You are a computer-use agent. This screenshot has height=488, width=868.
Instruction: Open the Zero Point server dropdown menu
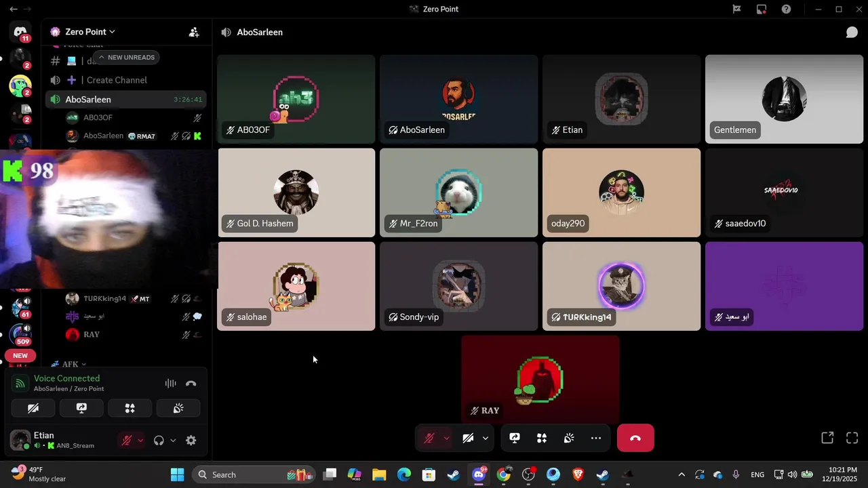(90, 32)
